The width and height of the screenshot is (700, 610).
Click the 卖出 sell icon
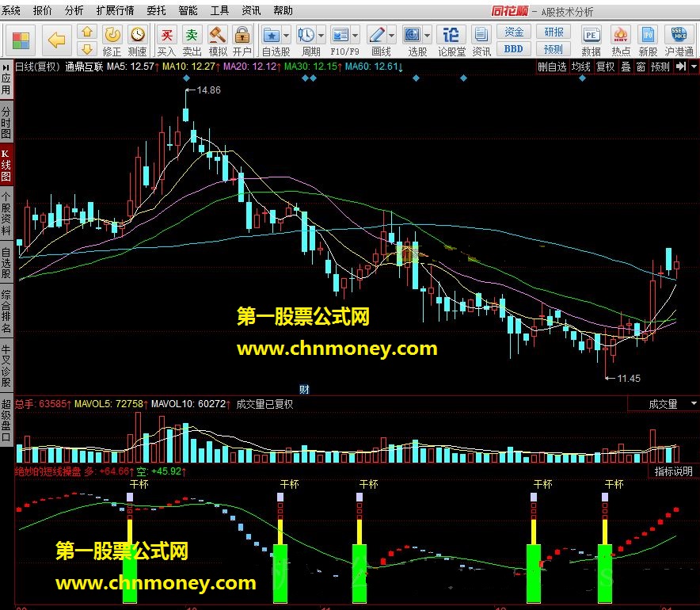[x=192, y=40]
